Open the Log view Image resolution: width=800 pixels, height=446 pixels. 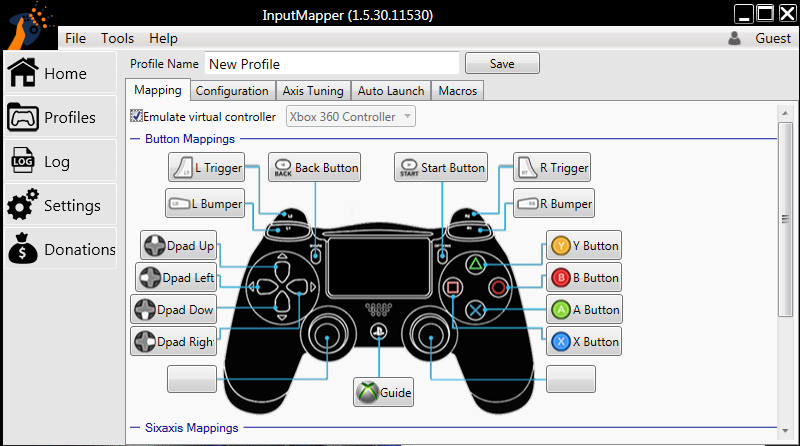point(60,161)
